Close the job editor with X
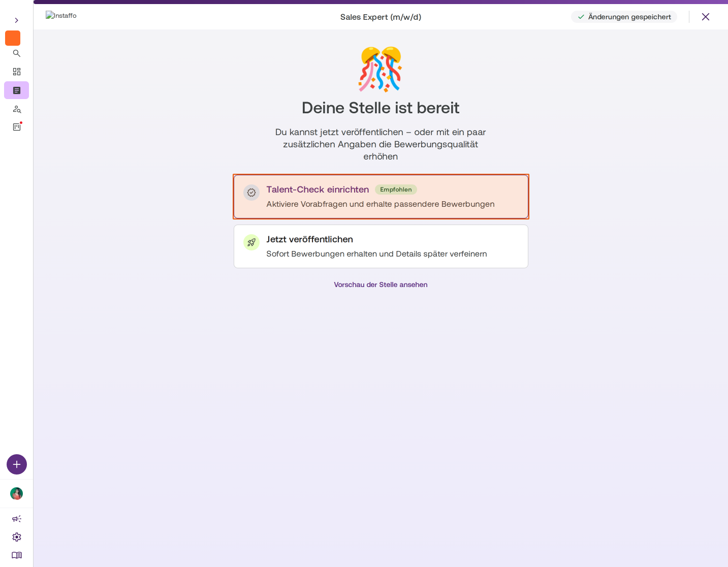 (706, 17)
